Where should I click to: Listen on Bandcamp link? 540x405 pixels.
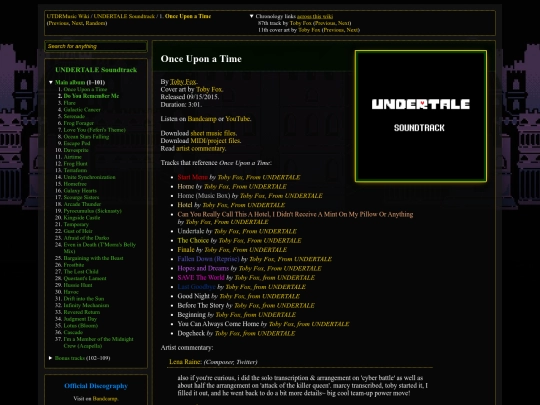tap(202, 119)
